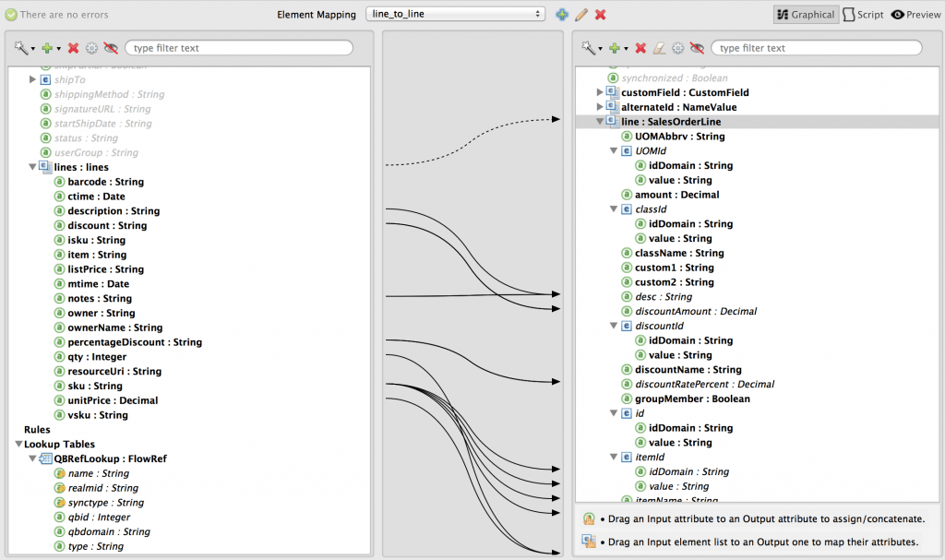Click the eraser clear icon in output toolbar

point(659,47)
